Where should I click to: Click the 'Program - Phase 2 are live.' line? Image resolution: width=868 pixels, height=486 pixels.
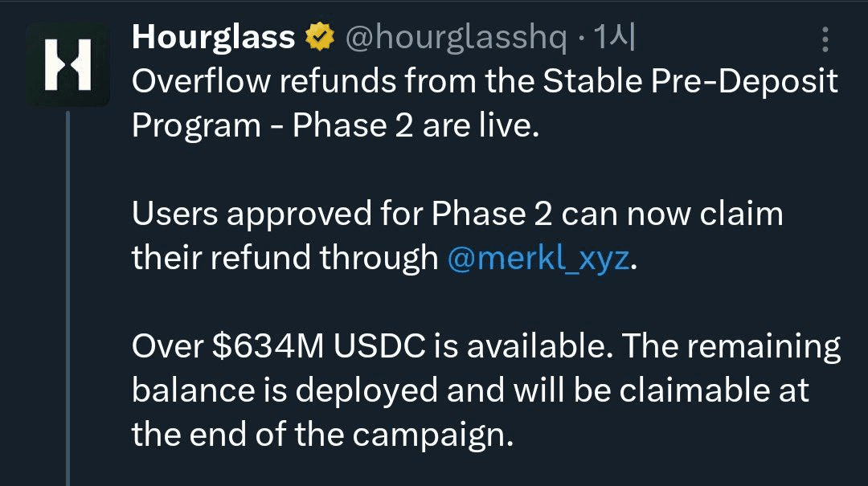click(334, 125)
